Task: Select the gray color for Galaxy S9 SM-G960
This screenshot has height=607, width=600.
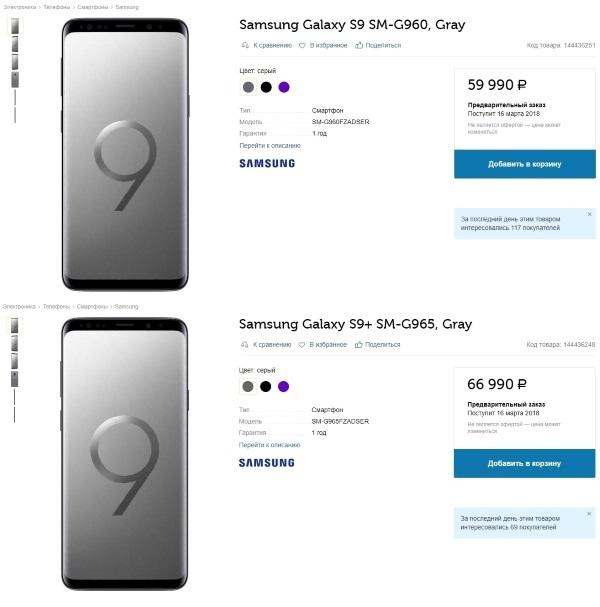Action: tap(248, 87)
